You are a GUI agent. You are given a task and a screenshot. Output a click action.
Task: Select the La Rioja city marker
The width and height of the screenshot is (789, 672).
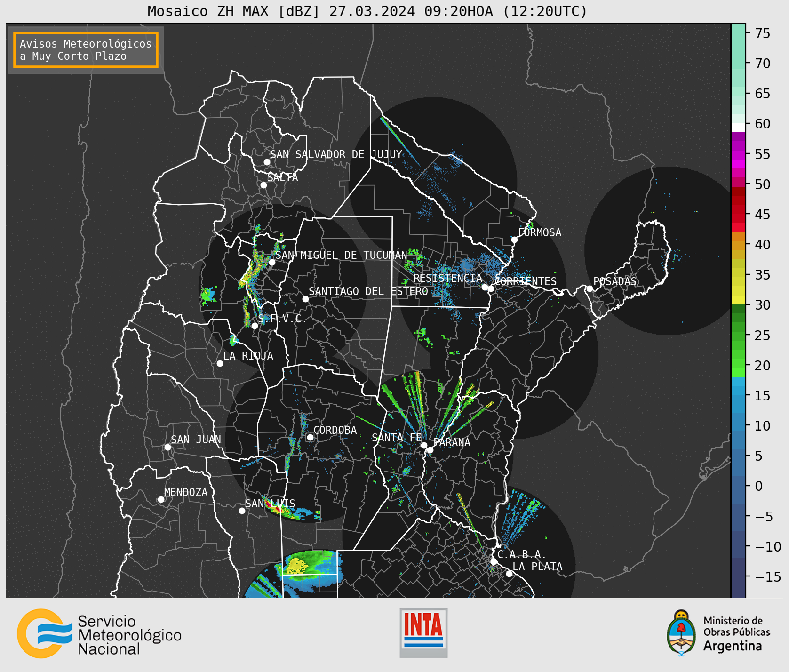click(220, 363)
